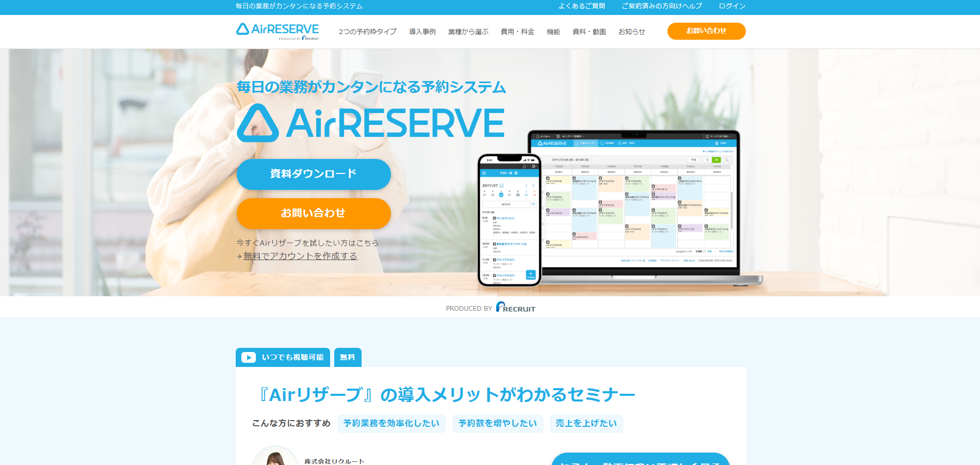Click the AirRESERVE logo in header
The image size is (980, 465).
277,31
